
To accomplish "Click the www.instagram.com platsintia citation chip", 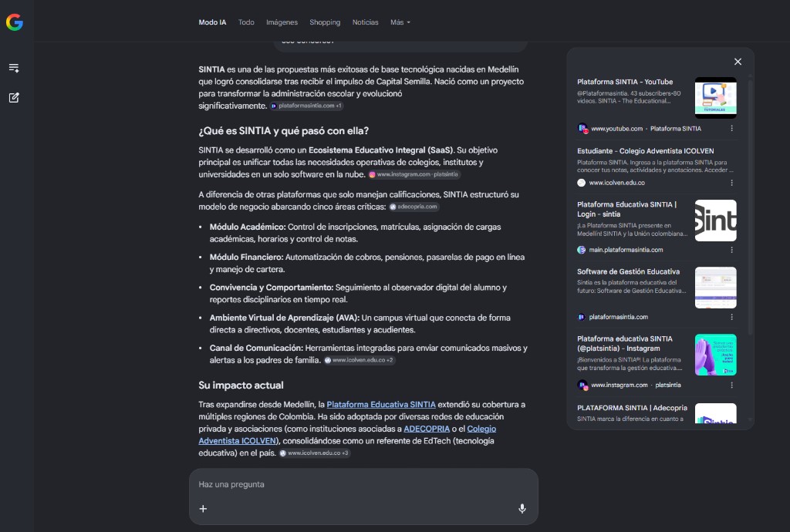I will (414, 174).
